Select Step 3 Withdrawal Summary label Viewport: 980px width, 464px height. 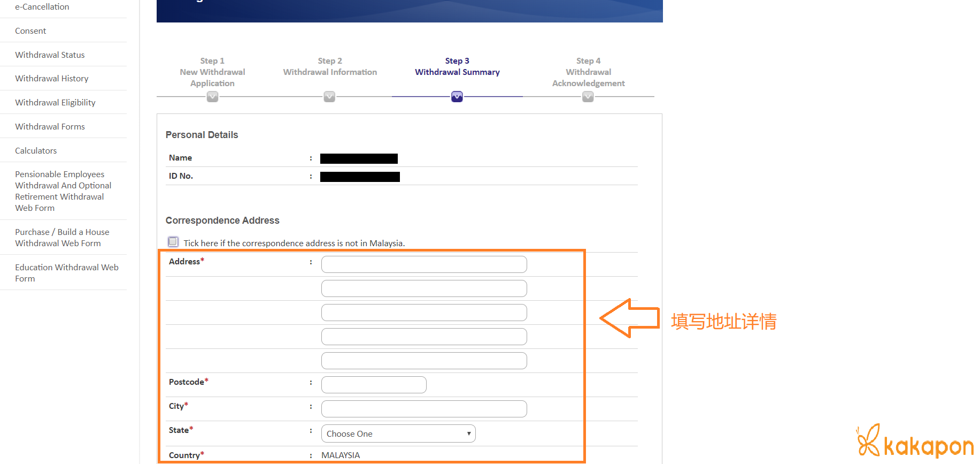[457, 66]
